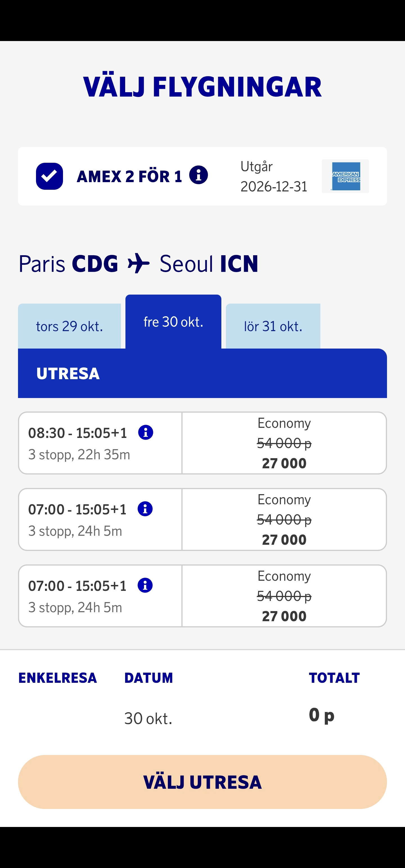Switch to the tors 29 okt. tab

pos(69,326)
